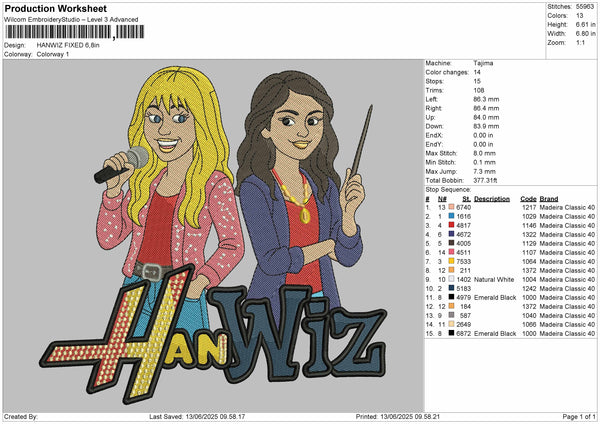Click 'Madeira Classic 40' in stop 7 row

pos(567,261)
